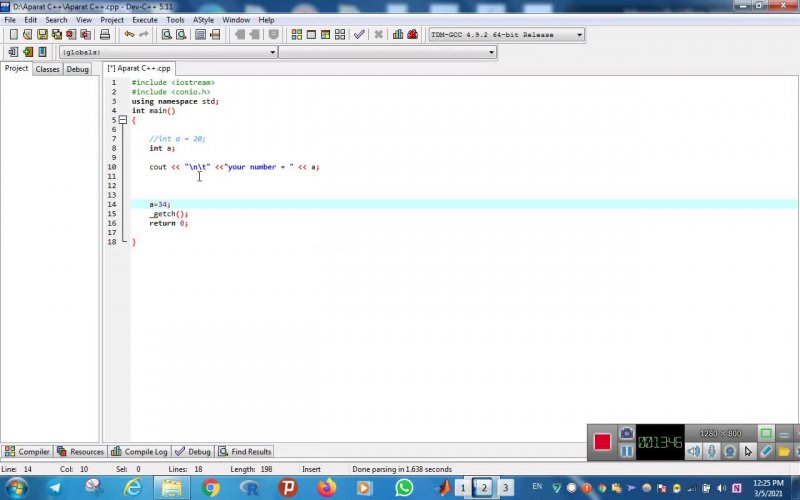Switch to the Project sidebar tab
The width and height of the screenshot is (800, 500).
tap(16, 68)
